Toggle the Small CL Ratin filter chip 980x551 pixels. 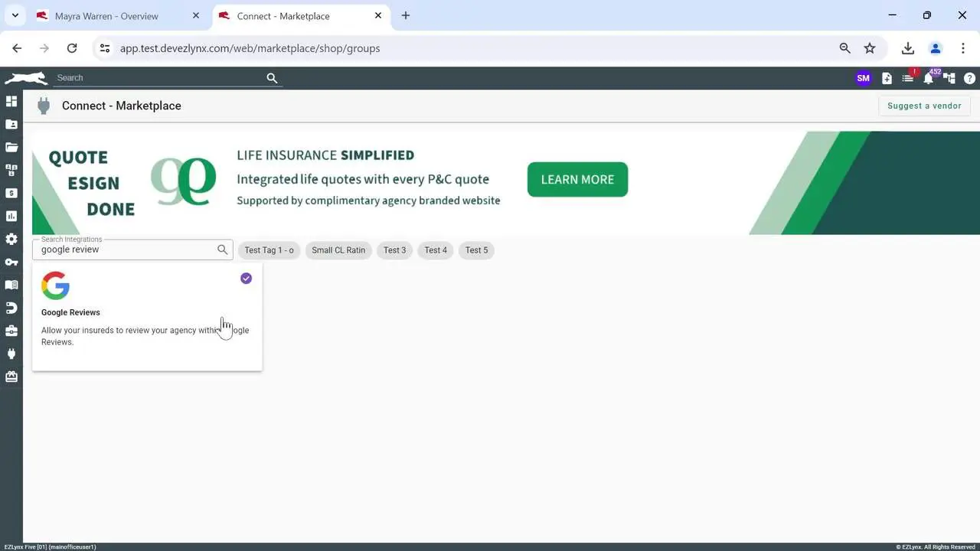[x=338, y=250]
